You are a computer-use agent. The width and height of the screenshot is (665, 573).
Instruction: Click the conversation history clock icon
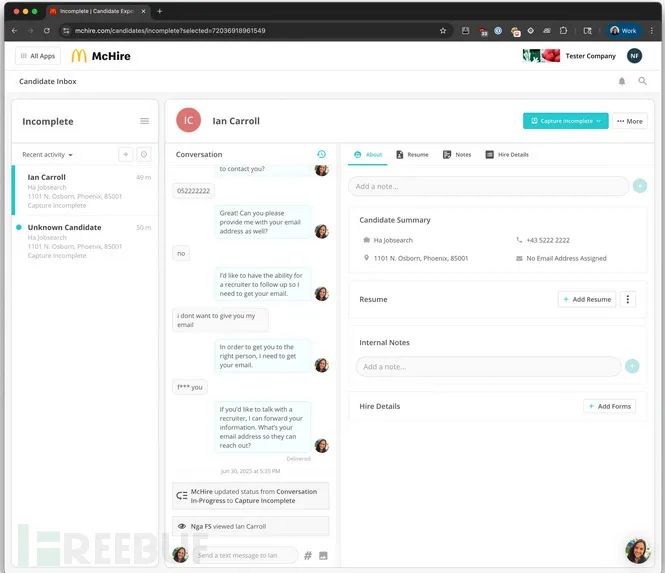[321, 154]
